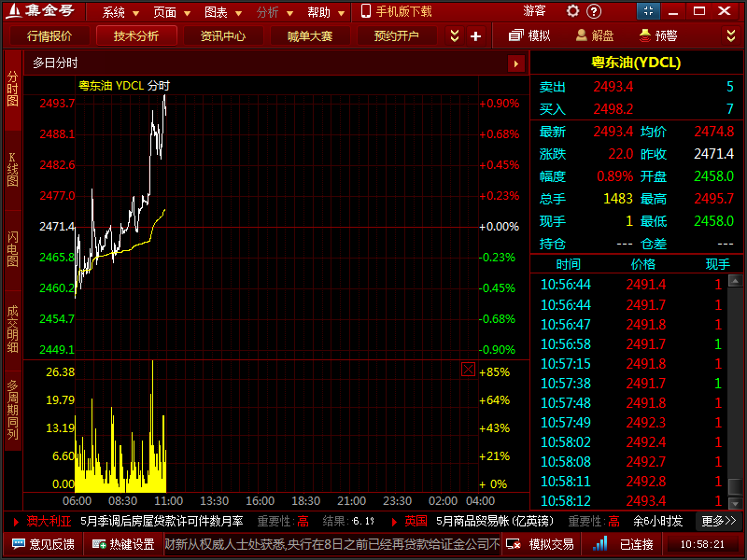The height and width of the screenshot is (560, 747).
Task: Click the 11:00 time axis label
Action: pyautogui.click(x=169, y=501)
